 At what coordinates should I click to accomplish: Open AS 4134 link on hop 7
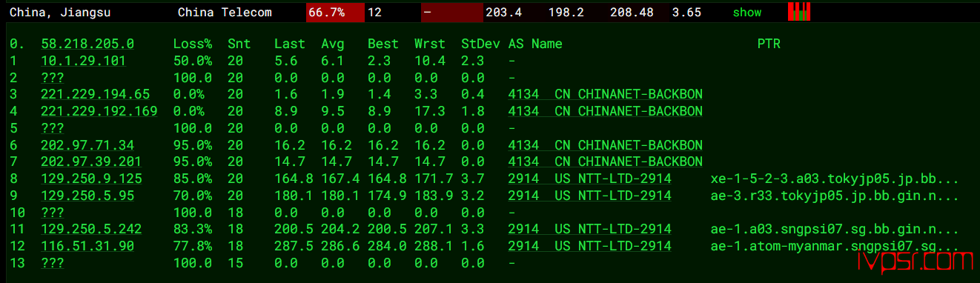click(x=605, y=162)
